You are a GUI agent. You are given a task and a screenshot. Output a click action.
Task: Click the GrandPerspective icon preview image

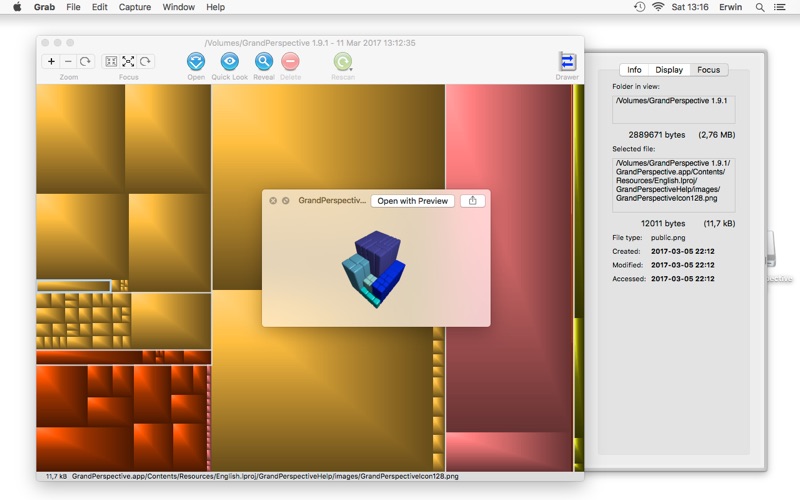coord(375,267)
